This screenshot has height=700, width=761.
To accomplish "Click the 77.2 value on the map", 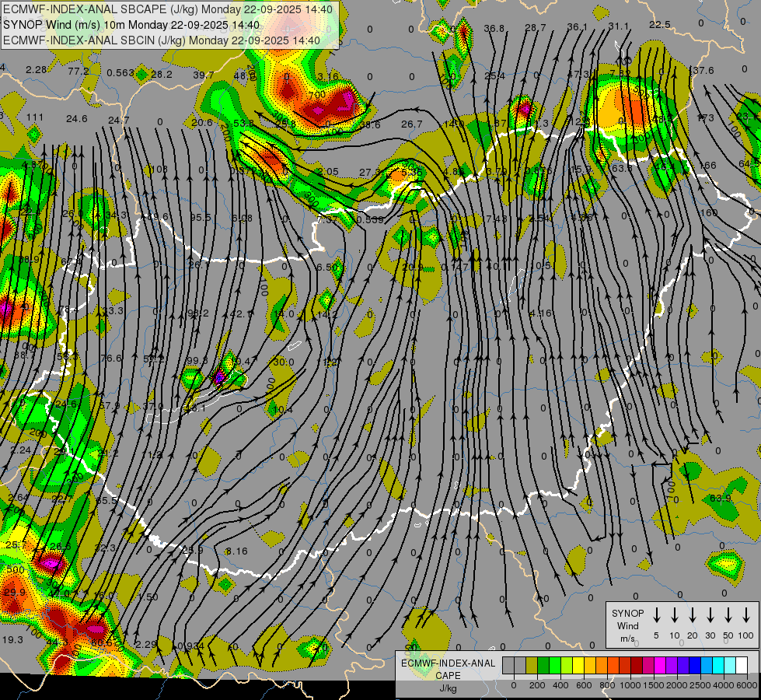I will pyautogui.click(x=79, y=72).
